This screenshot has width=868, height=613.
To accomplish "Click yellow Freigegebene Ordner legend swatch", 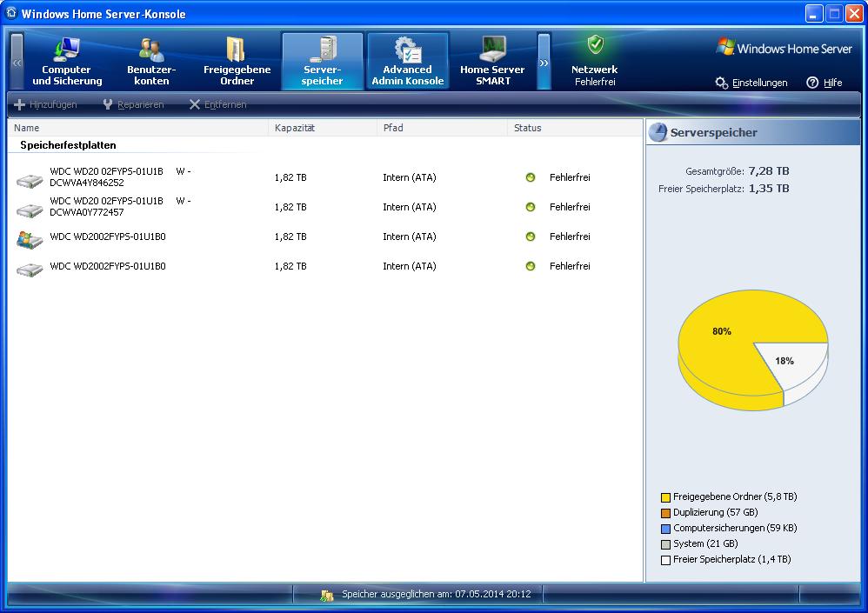I will (x=666, y=497).
